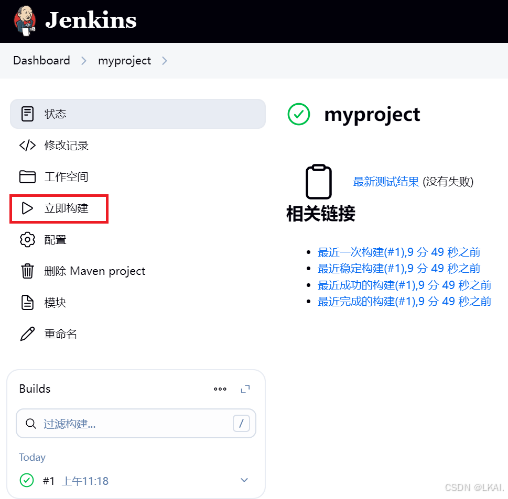Viewport: 508px width, 499px height.
Task: Open the 最近完成的构建(#1) link
Action: [404, 301]
